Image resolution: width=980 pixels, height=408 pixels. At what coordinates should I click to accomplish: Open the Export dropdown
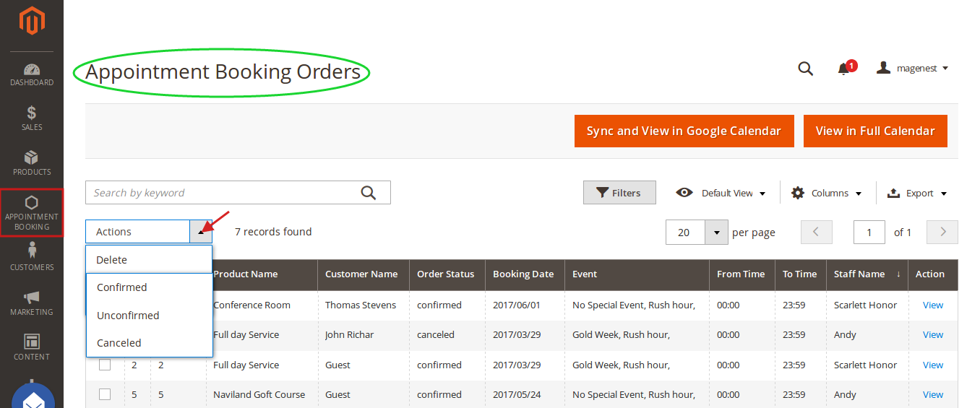point(916,193)
